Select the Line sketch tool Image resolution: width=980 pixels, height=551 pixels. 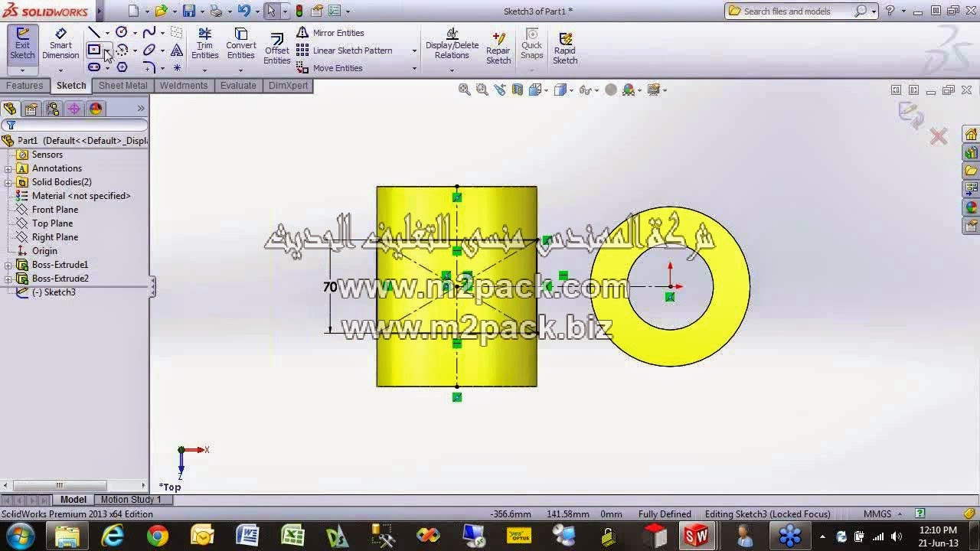tap(93, 32)
